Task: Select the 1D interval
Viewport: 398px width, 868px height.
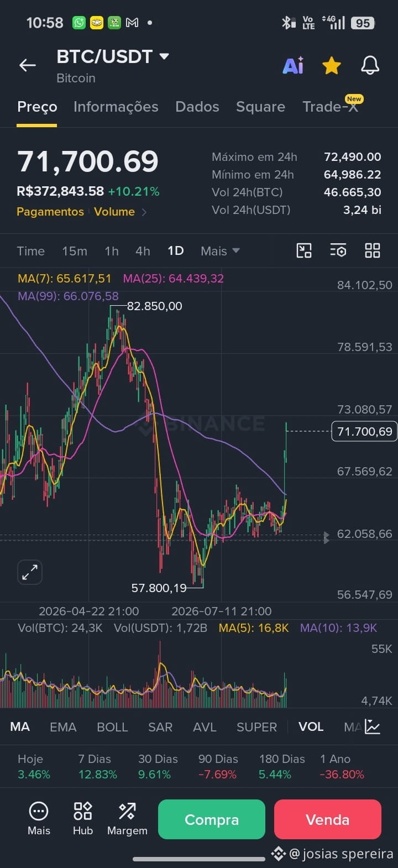Action: 176,251
